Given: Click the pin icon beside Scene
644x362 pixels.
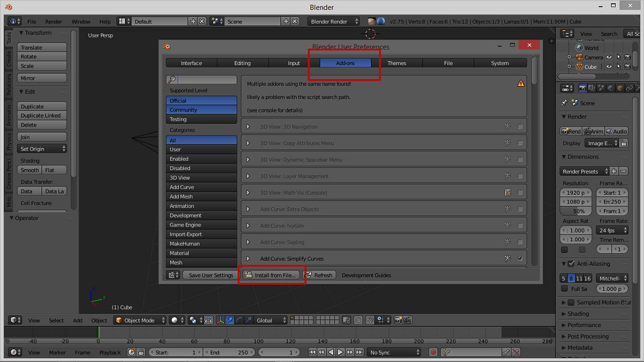Looking at the screenshot, I should click(x=564, y=103).
